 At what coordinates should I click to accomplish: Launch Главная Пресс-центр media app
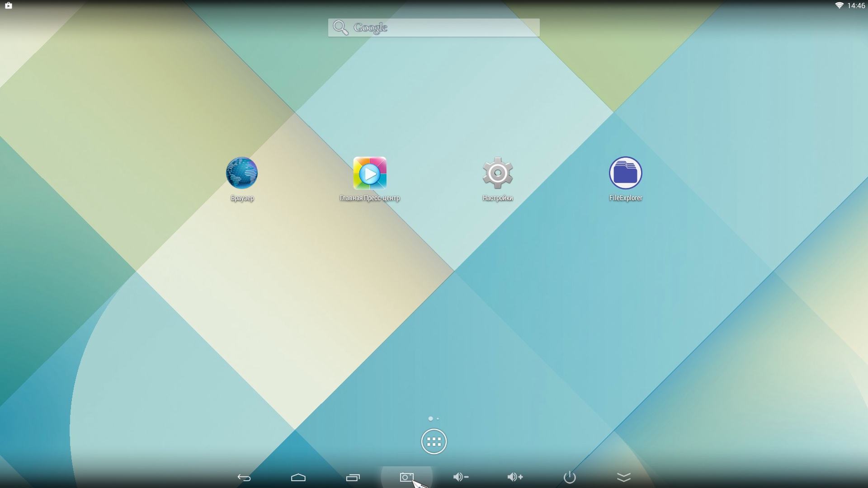tap(370, 173)
